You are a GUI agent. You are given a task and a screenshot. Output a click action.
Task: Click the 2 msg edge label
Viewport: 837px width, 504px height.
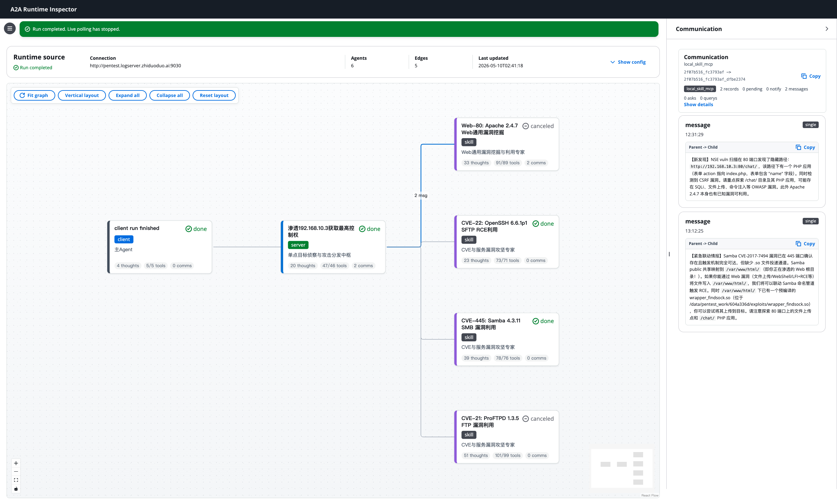421,195
